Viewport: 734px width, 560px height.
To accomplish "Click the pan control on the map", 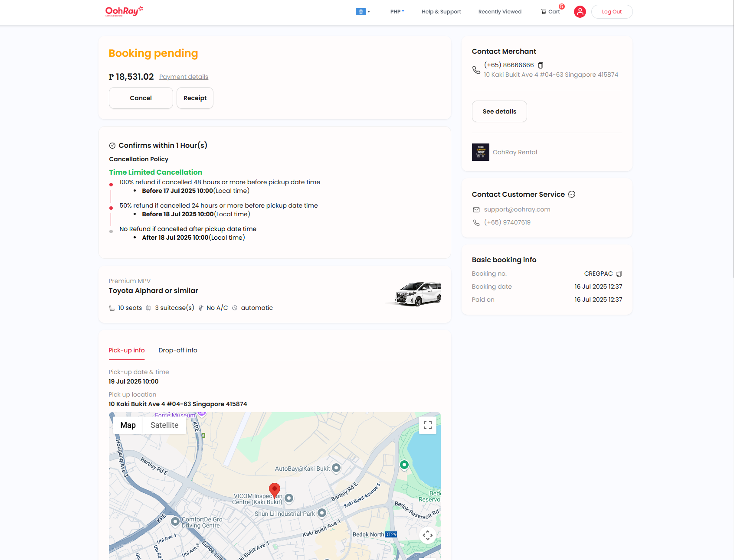I will (427, 535).
